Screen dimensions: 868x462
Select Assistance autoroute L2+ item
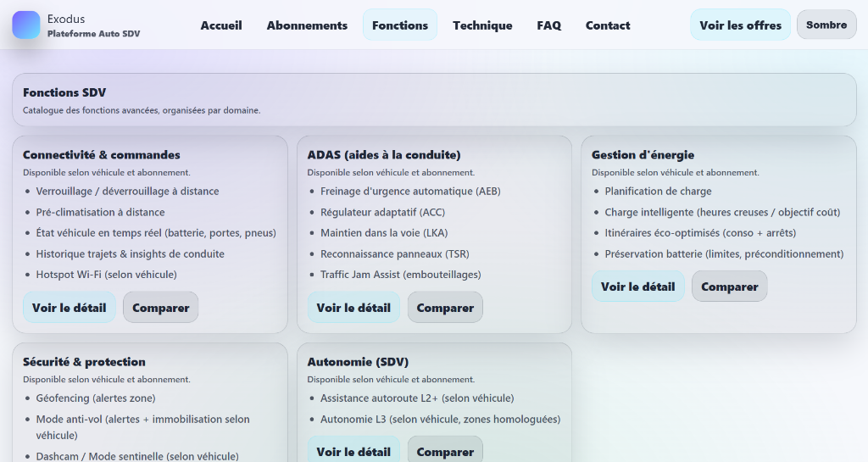(417, 398)
